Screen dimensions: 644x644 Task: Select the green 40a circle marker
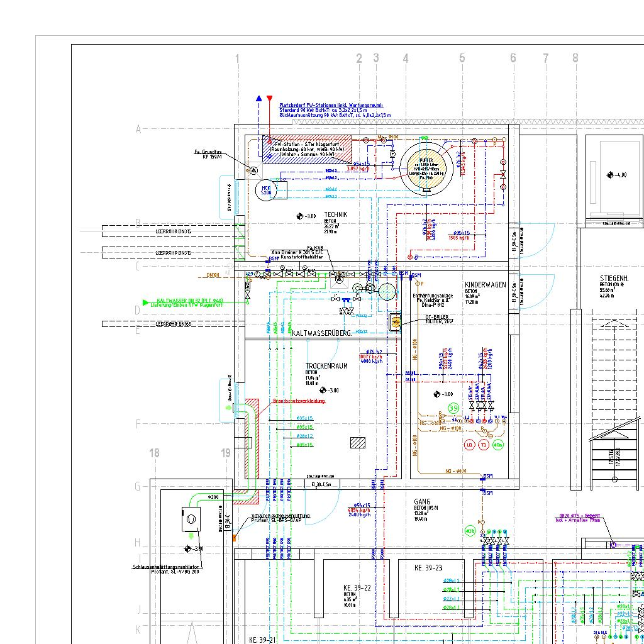(498, 445)
